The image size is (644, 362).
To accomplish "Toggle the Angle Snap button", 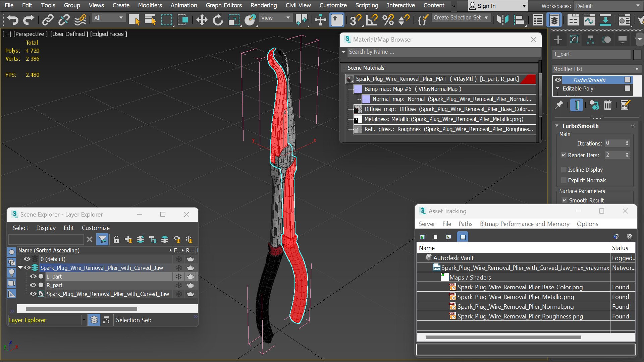I will 372,20.
